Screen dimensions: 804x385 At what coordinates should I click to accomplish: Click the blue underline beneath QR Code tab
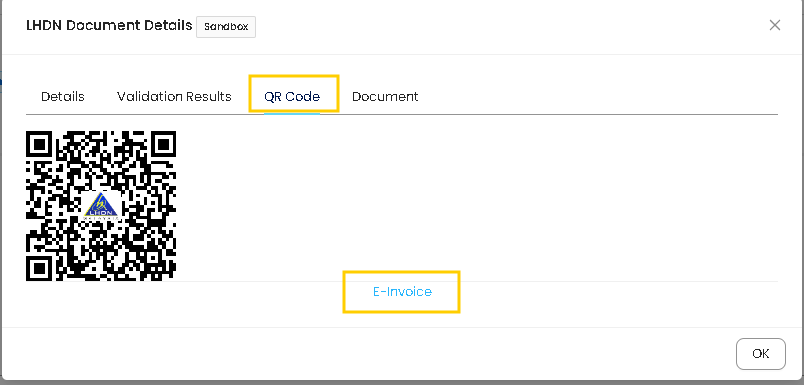pos(292,113)
